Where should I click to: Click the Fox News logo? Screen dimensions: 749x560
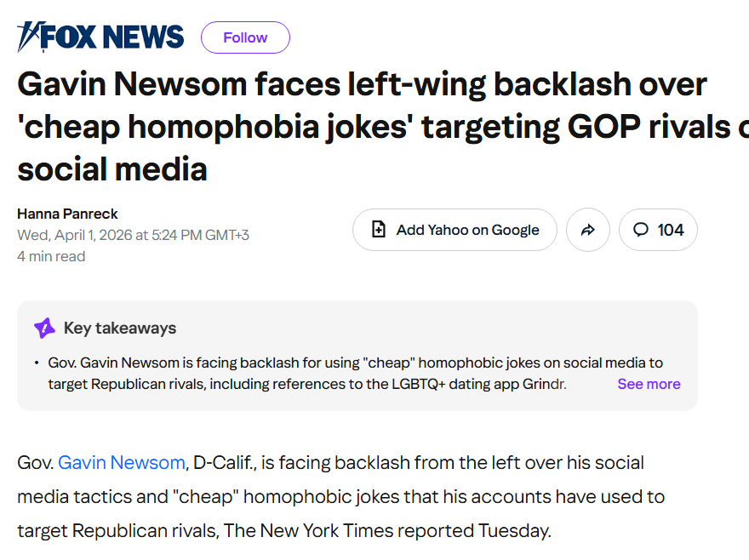click(x=100, y=37)
